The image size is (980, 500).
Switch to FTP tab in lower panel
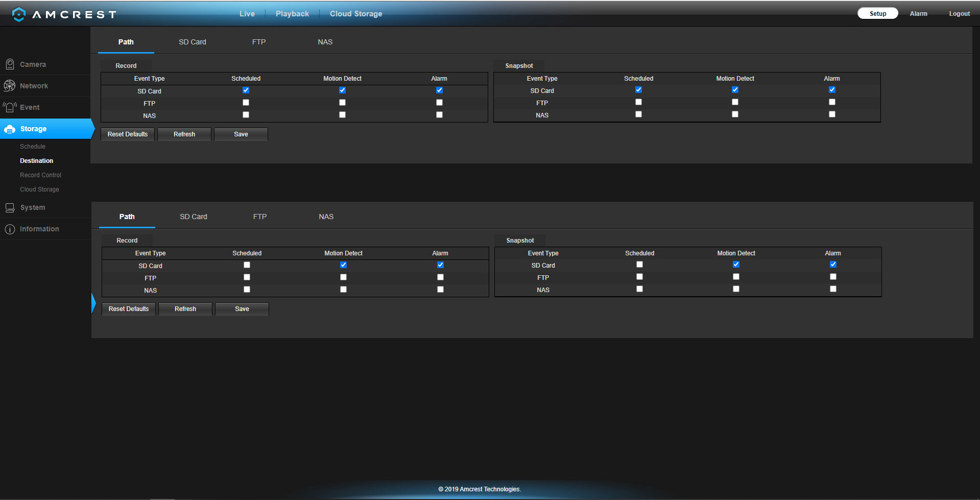click(260, 217)
